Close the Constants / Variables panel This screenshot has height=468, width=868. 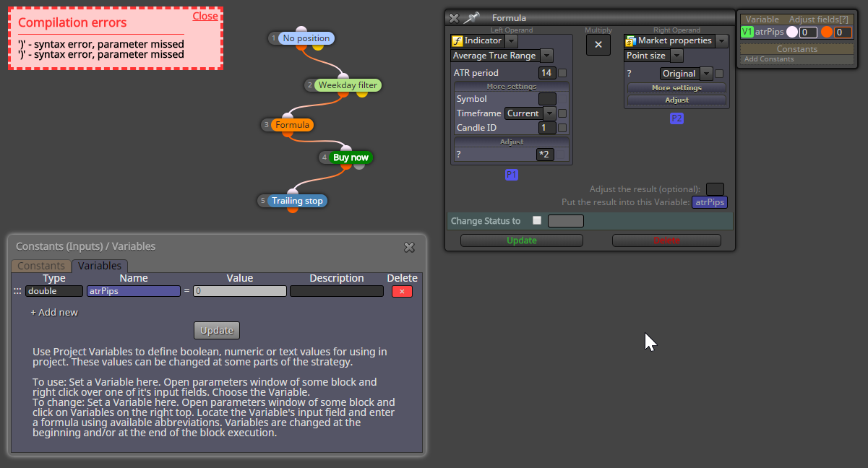(409, 247)
